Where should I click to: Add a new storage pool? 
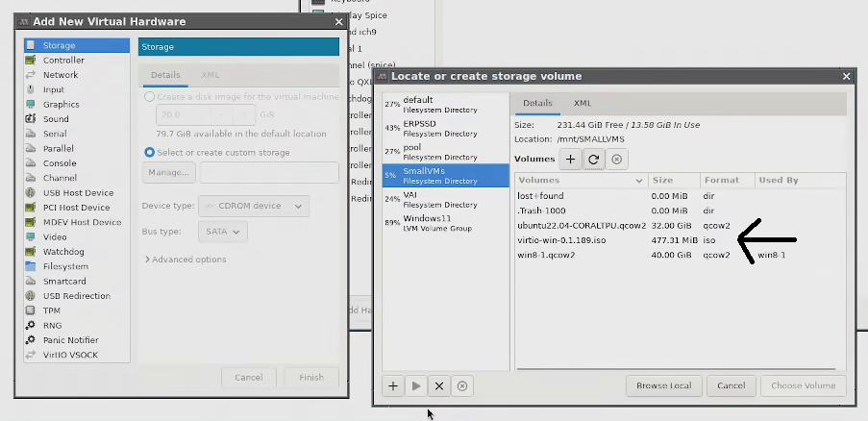click(x=393, y=386)
